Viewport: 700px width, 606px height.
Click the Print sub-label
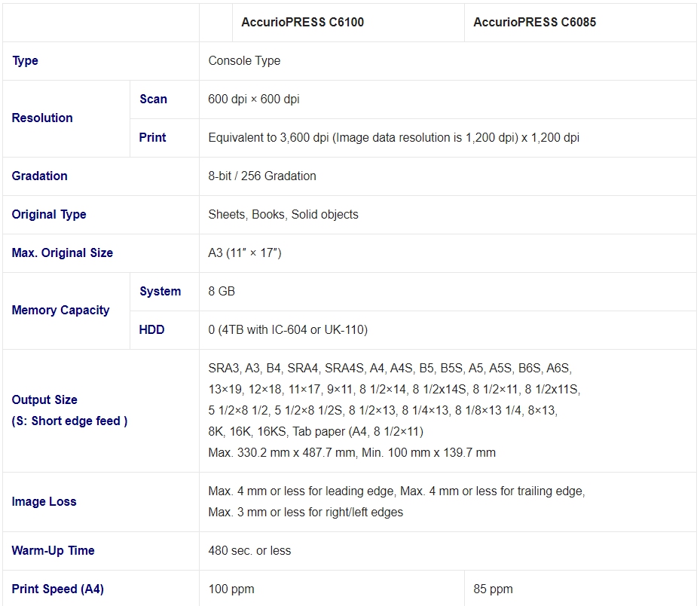click(152, 137)
